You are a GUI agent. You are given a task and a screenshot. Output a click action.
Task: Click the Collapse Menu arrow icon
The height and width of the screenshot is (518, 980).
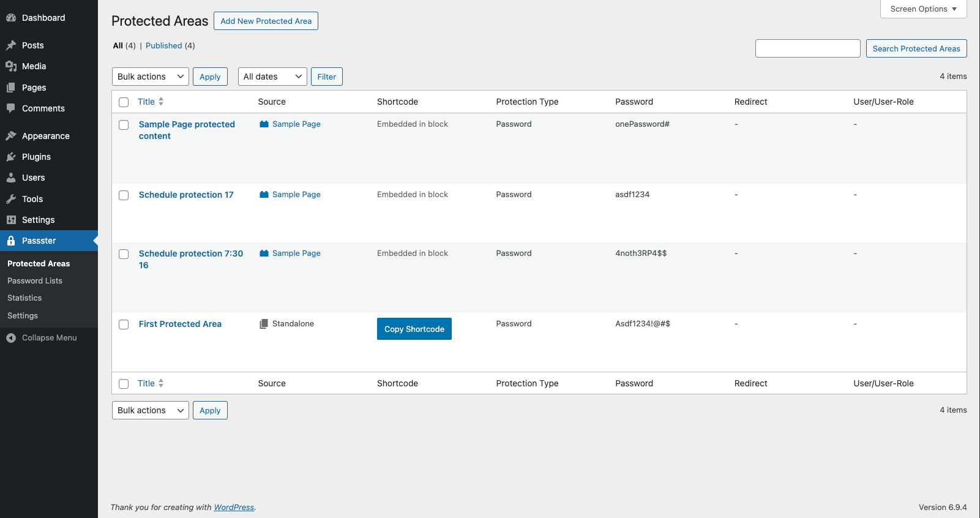coord(11,338)
